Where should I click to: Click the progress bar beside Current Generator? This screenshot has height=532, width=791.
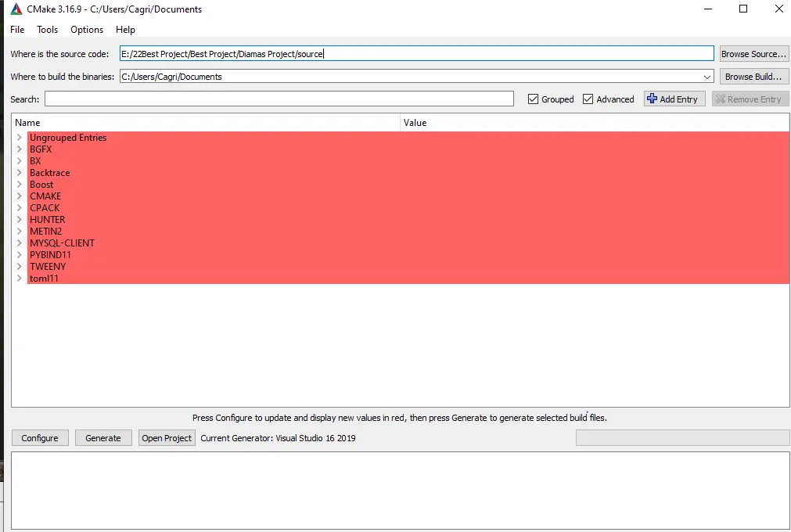[682, 437]
